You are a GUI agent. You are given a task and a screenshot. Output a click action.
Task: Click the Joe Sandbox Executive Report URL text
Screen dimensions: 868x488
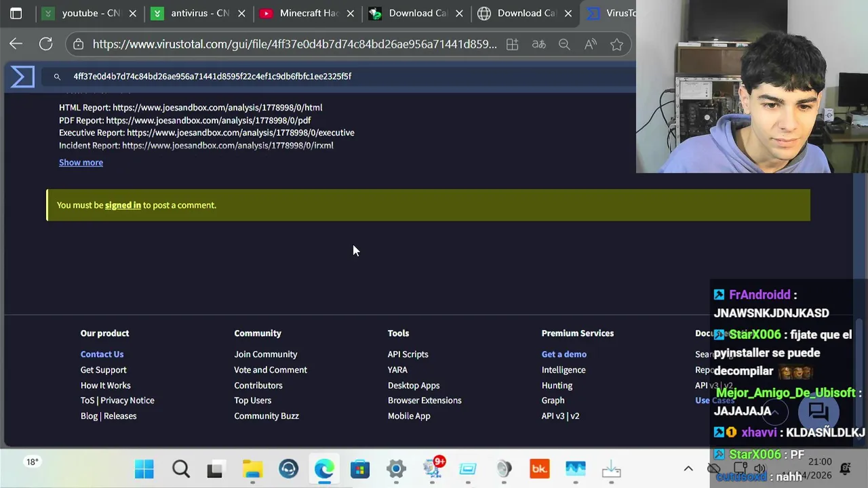(240, 132)
